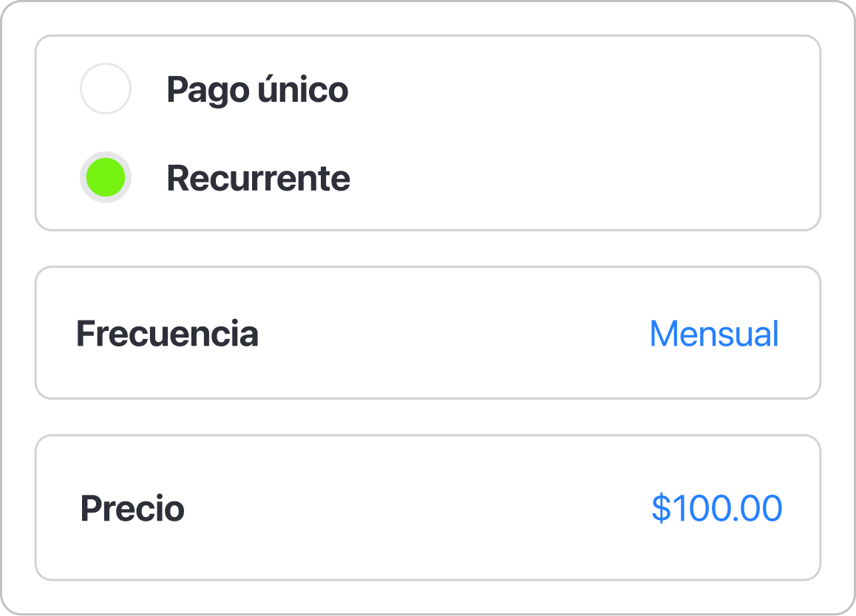Click the Frecuencia settings card
The image size is (856, 616).
tap(427, 332)
